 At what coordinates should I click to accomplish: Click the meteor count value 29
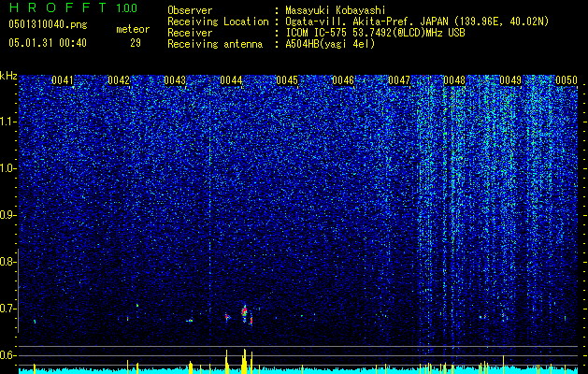[x=136, y=43]
